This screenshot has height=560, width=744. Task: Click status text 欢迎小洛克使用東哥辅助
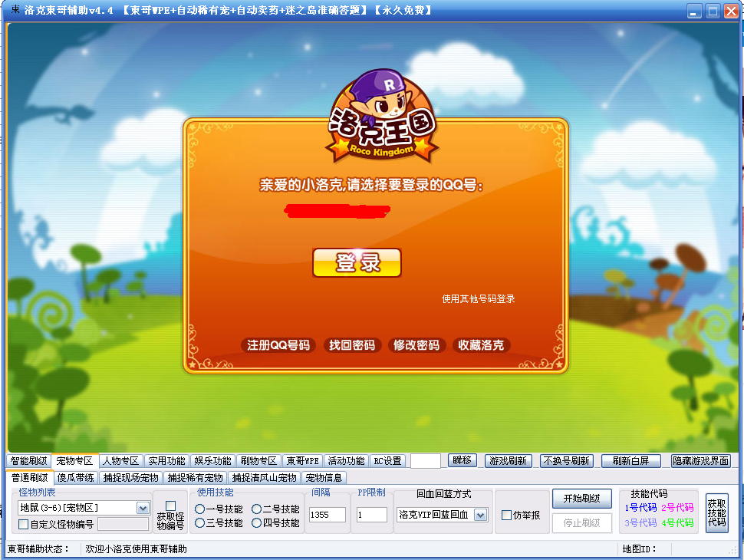pyautogui.click(x=137, y=549)
